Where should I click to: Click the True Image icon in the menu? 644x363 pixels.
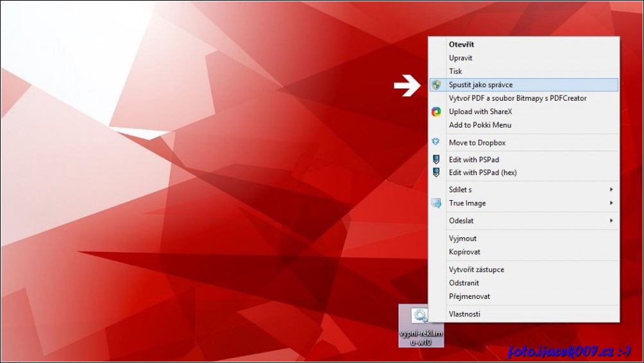[x=436, y=203]
